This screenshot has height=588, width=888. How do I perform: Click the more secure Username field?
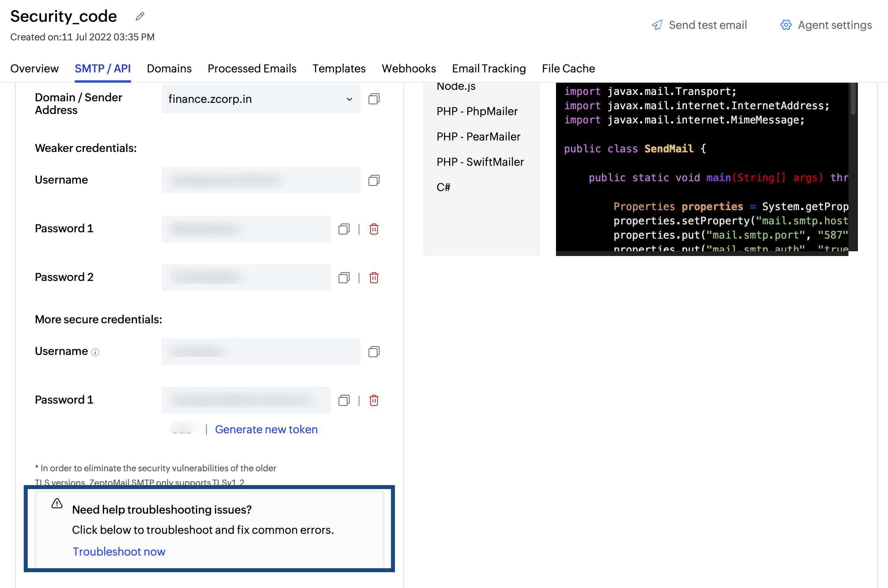261,352
